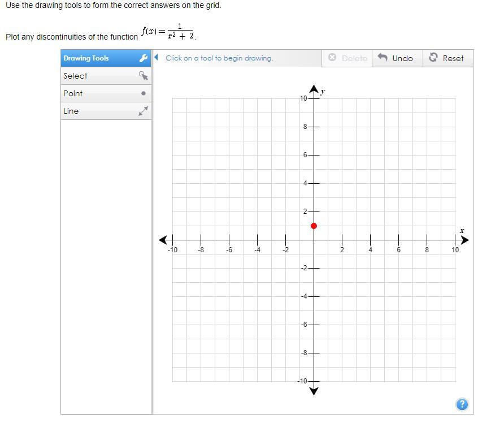Click the y-axis tick labeled -6
The width and height of the screenshot is (504, 423).
coord(304,325)
